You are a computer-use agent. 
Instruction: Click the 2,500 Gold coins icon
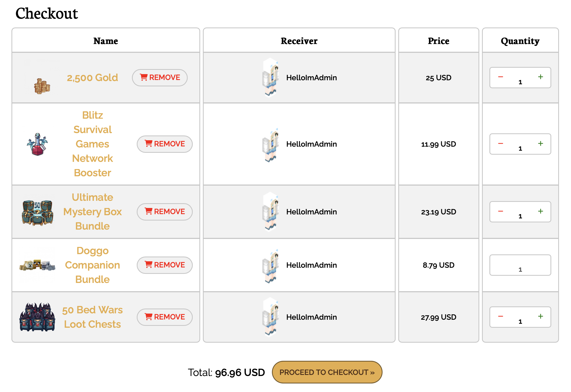coord(42,86)
